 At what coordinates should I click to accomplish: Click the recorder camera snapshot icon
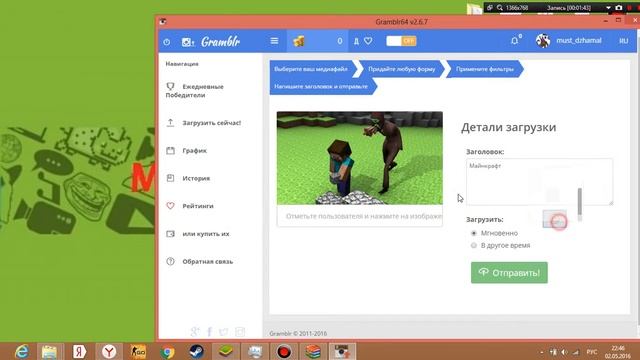pyautogui.click(x=619, y=8)
